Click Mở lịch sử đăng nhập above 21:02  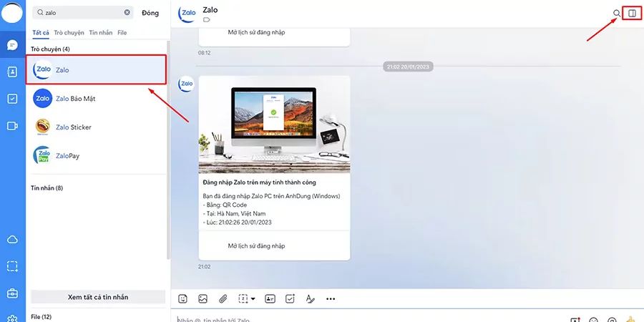[256, 246]
